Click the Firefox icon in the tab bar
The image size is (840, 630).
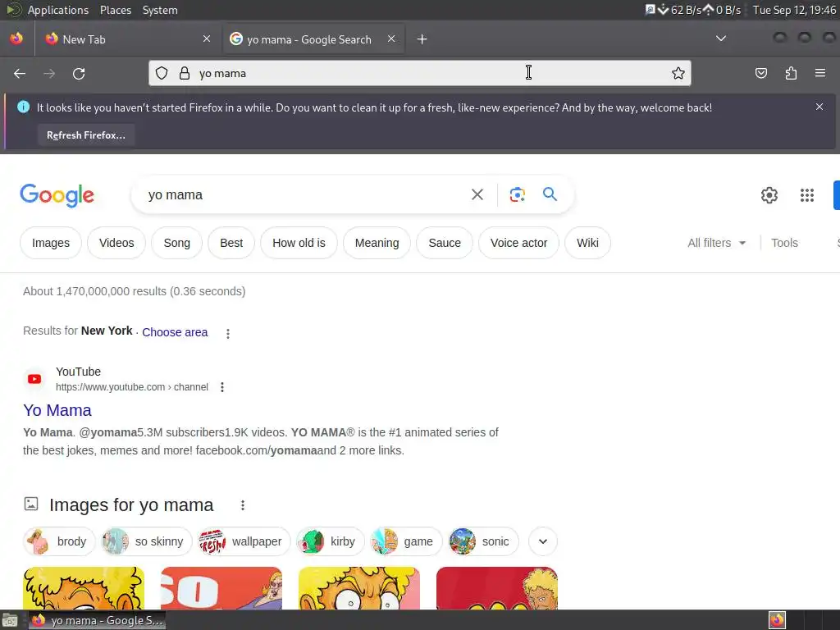(16, 39)
